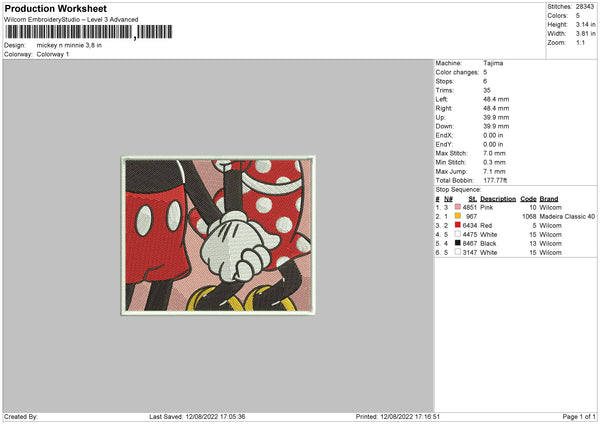Click the 'Brand' column header
Viewport: 600px width, 424px height.
[549, 199]
